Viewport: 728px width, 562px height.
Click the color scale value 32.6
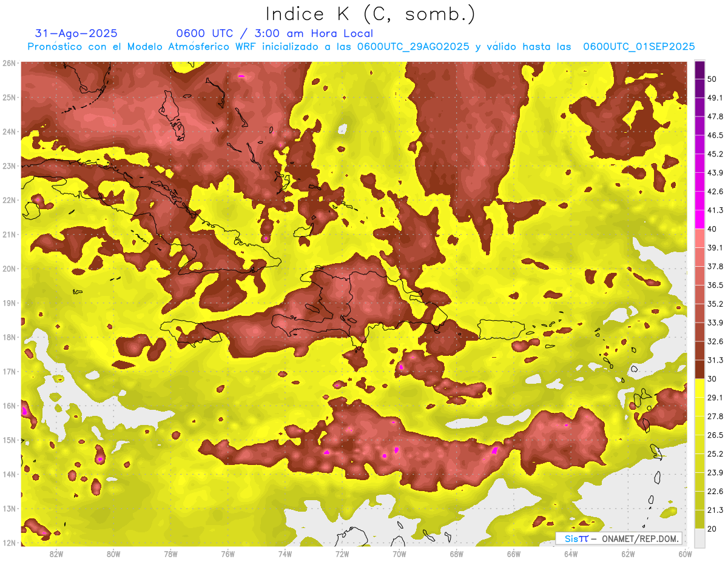pyautogui.click(x=715, y=341)
